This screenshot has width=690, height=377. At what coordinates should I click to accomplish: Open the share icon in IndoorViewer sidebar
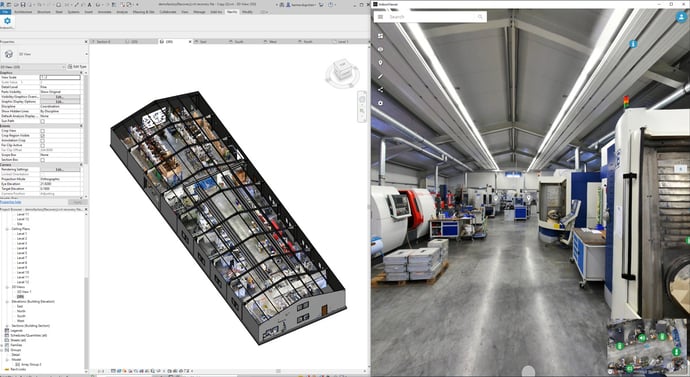click(x=380, y=90)
